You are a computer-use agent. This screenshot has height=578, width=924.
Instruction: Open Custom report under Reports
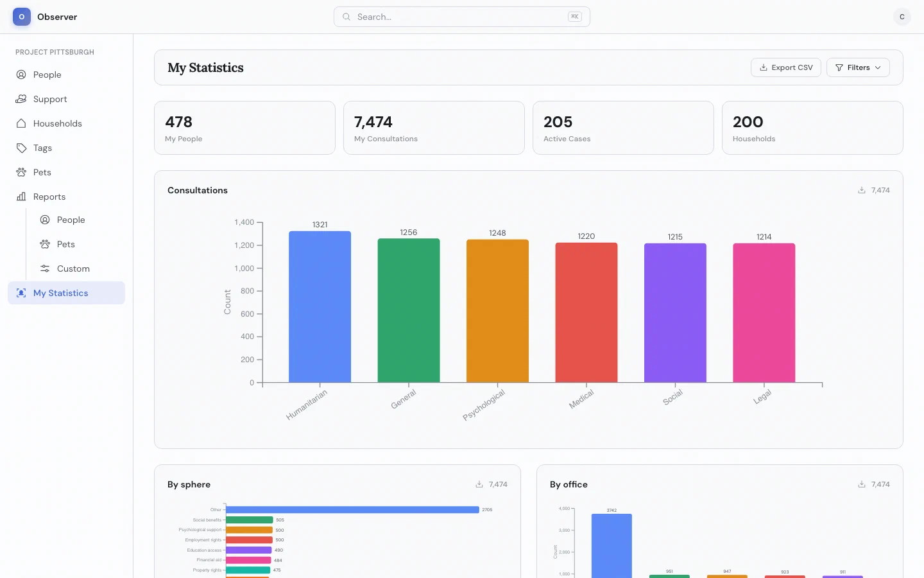pyautogui.click(x=78, y=268)
